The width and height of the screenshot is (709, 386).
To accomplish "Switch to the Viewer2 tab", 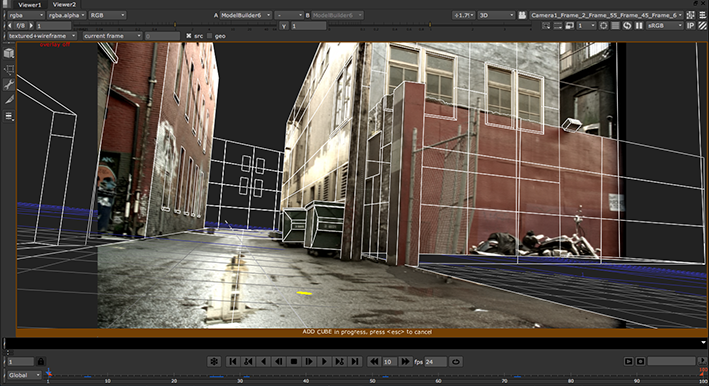I will tap(64, 5).
